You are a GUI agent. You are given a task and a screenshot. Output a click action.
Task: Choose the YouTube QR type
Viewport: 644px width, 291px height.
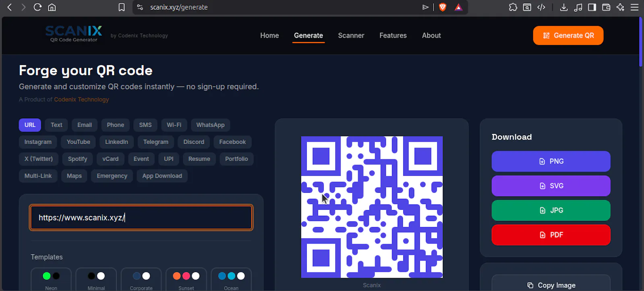click(x=78, y=142)
